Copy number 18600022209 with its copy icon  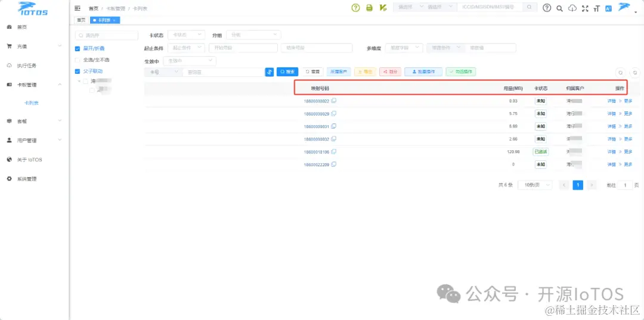click(x=334, y=164)
